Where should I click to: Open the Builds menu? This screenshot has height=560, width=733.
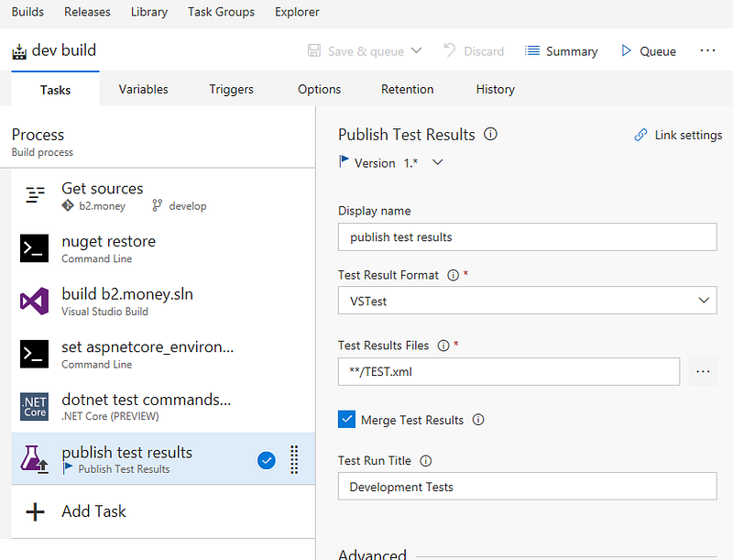coord(27,12)
